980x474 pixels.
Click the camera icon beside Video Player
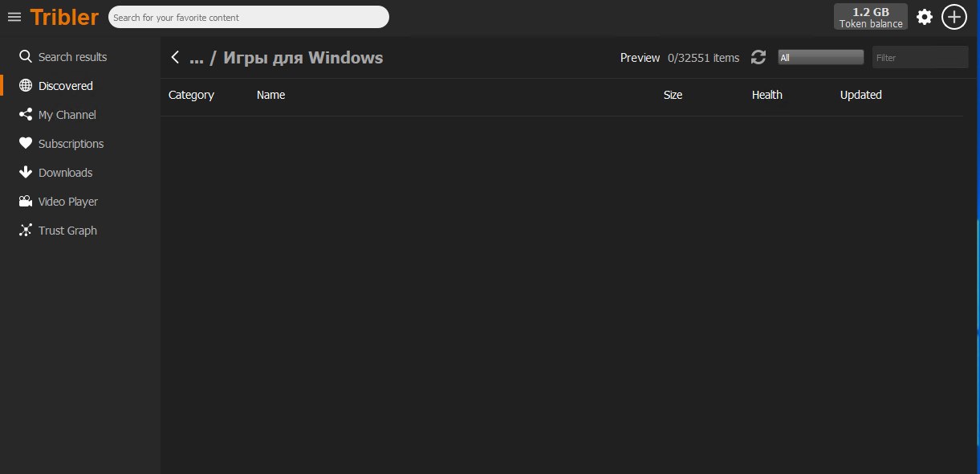coord(26,202)
